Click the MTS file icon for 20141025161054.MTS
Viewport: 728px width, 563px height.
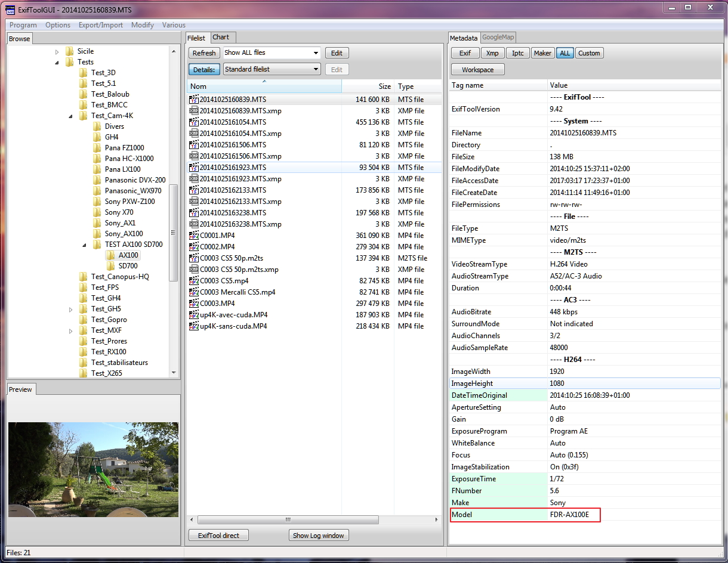[x=193, y=122]
